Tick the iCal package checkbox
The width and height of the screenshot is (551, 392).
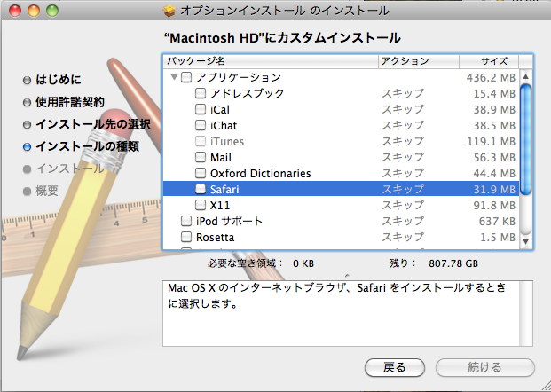pos(201,109)
